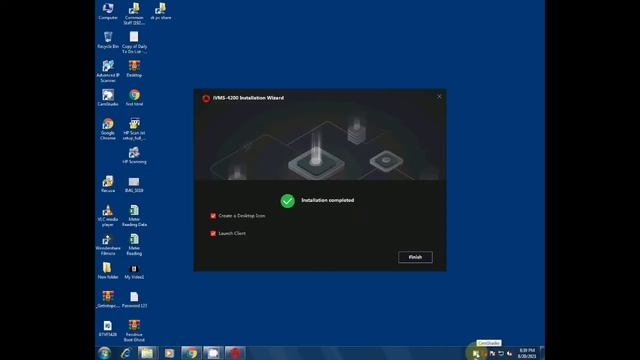Launch the Recuva desktop shortcut
The height and width of the screenshot is (360, 640).
pos(108,184)
